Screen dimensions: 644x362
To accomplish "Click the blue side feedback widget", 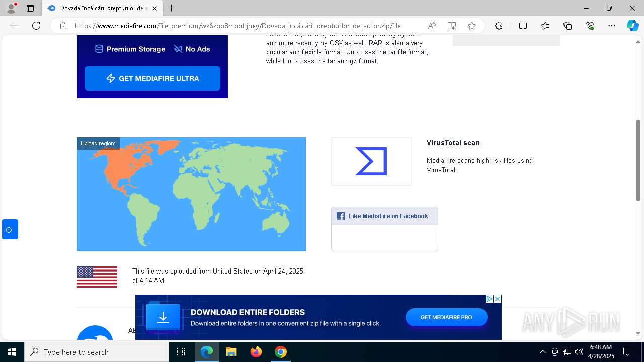I will (10, 229).
